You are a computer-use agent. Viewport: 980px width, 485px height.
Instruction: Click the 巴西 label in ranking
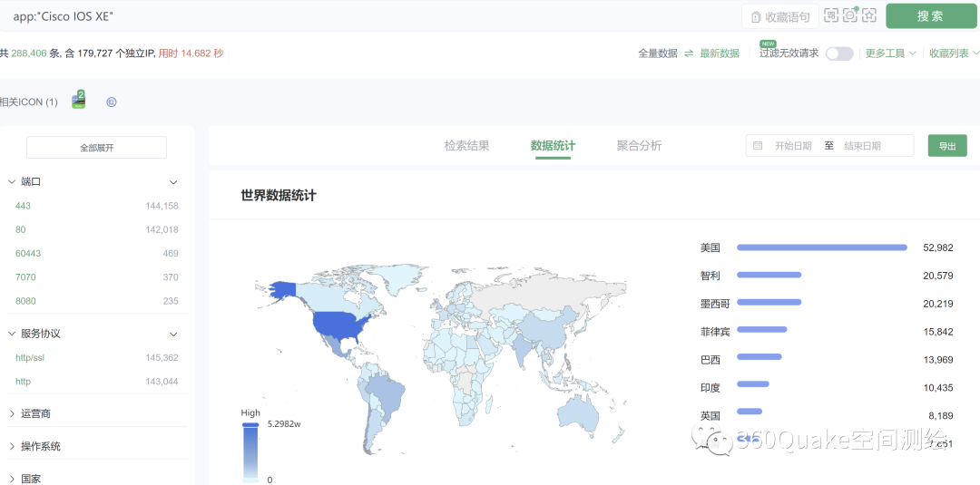tap(710, 360)
